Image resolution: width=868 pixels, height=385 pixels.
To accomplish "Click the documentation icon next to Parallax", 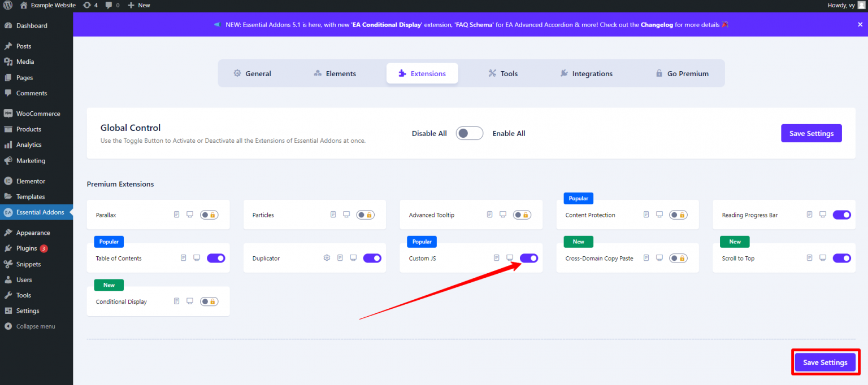I will coord(176,215).
